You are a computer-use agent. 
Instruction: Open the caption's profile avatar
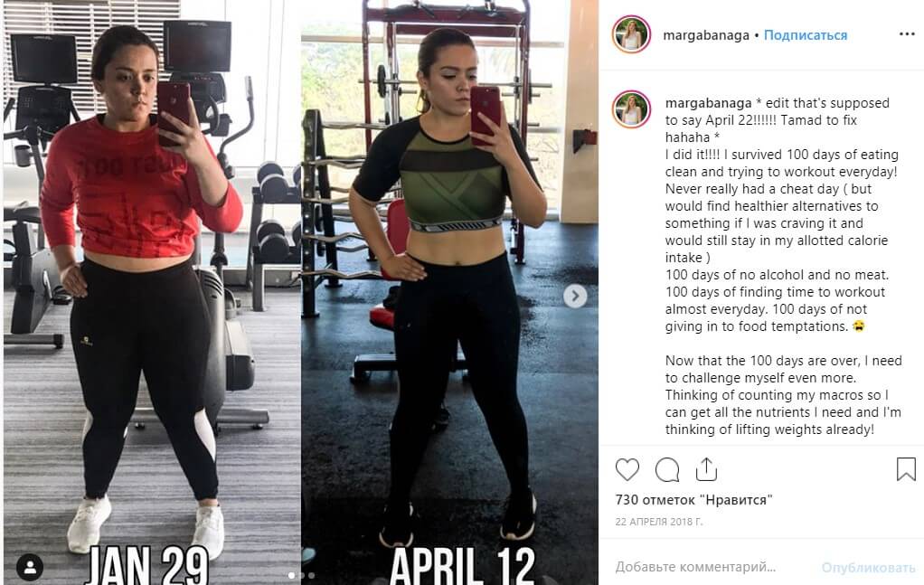coord(631,109)
